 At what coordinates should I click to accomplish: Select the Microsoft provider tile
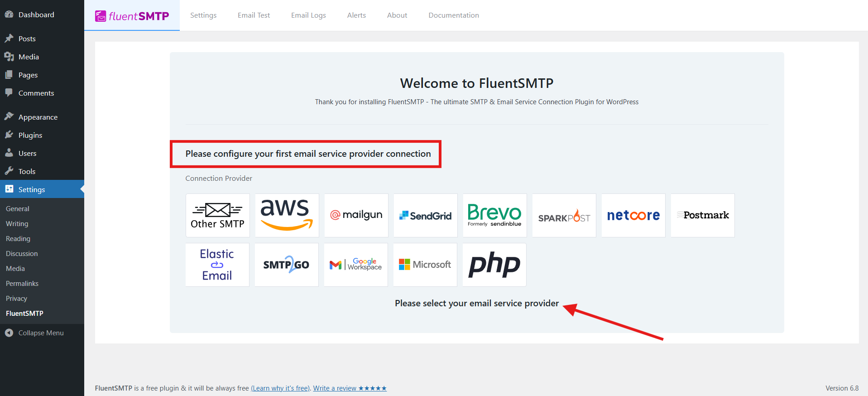pyautogui.click(x=425, y=265)
